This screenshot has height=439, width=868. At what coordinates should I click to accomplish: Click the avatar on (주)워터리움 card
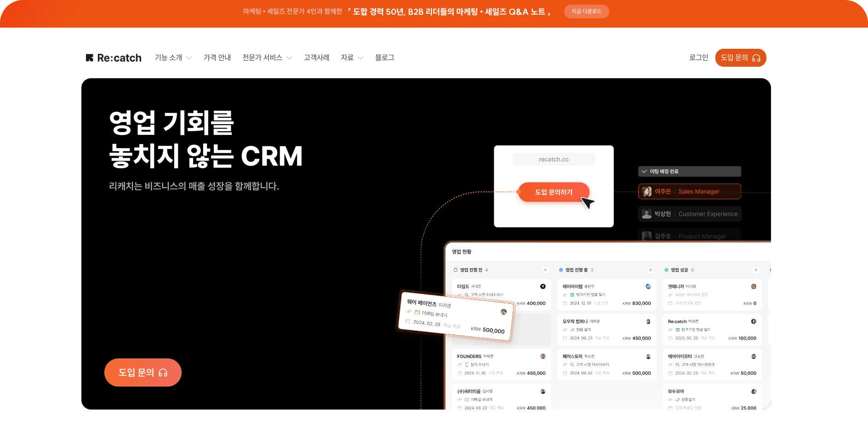tap(543, 391)
